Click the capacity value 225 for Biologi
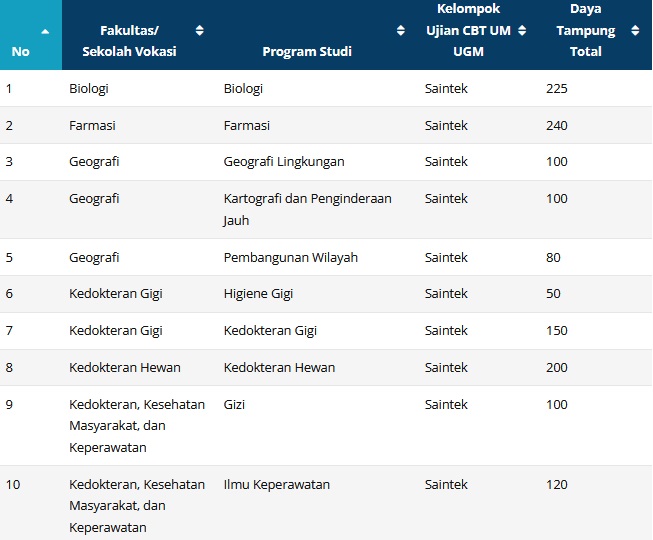Image resolution: width=653 pixels, height=540 pixels. pos(557,89)
